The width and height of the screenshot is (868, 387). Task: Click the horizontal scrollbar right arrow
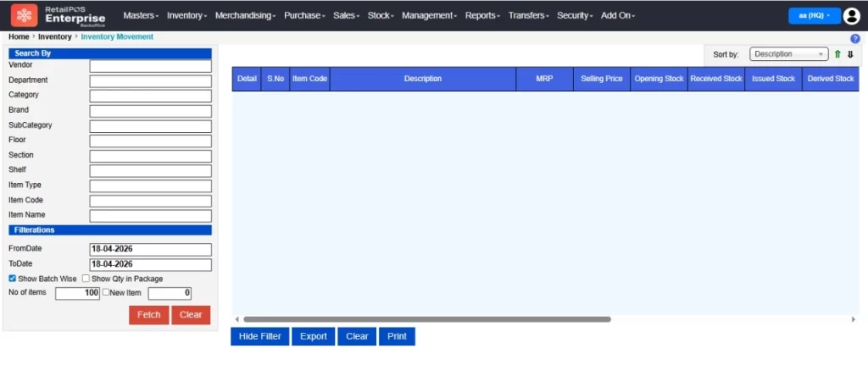[854, 319]
